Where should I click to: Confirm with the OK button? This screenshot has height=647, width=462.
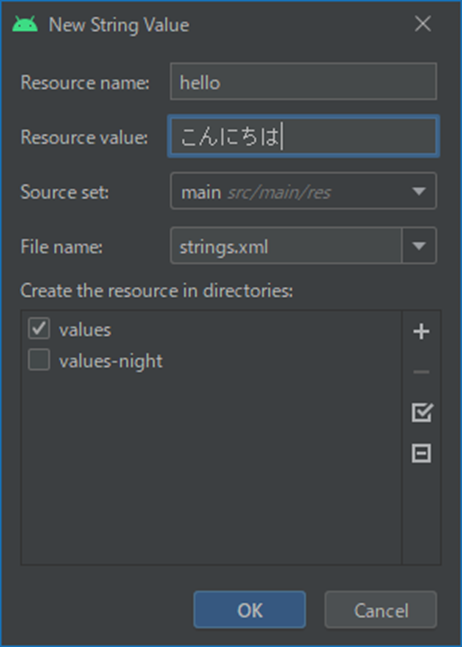pos(250,609)
